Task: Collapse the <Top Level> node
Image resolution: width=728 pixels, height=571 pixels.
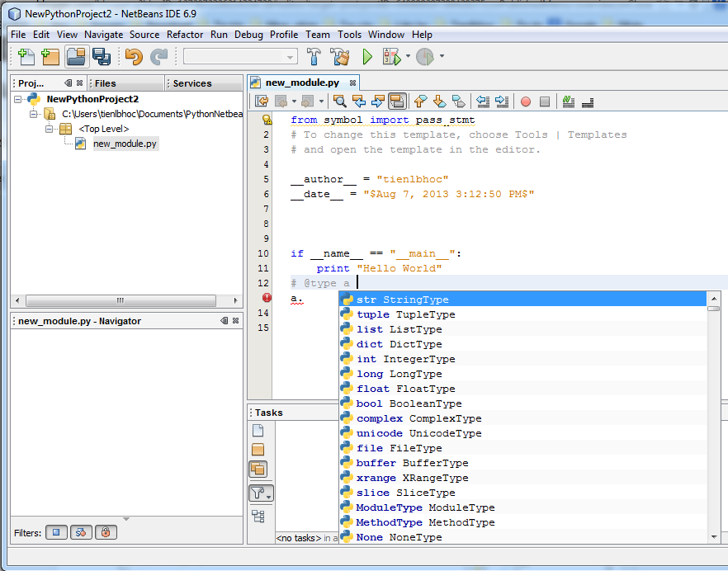Action: (49, 129)
